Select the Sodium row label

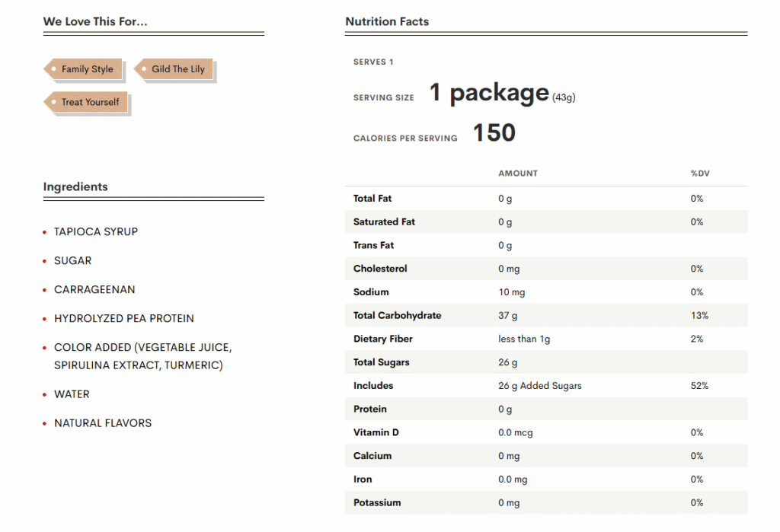[x=371, y=292]
